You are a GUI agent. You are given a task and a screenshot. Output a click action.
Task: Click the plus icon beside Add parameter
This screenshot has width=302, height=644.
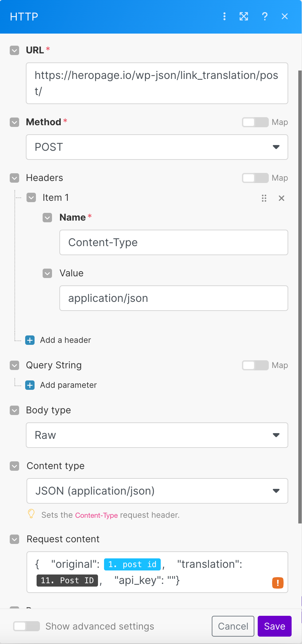tap(30, 385)
